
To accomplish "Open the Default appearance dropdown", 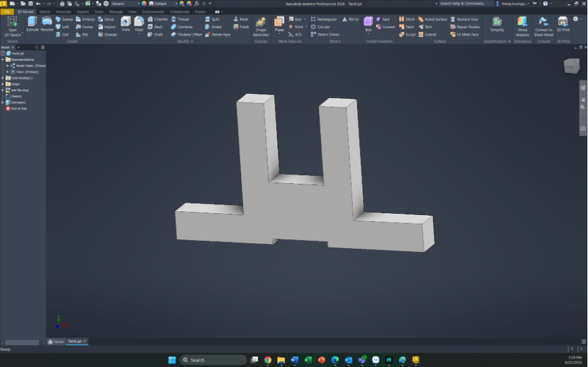I will point(163,3).
